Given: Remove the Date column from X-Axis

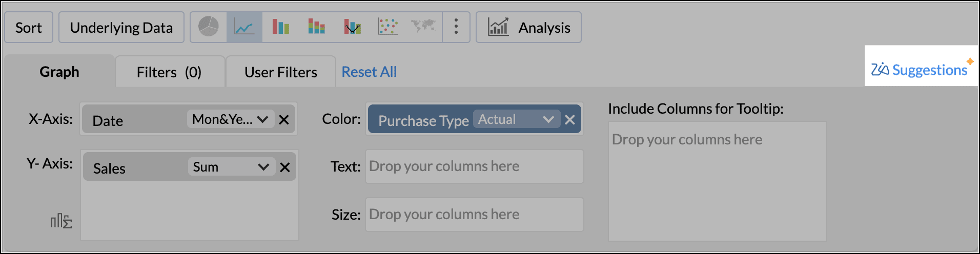Looking at the screenshot, I should [x=284, y=120].
